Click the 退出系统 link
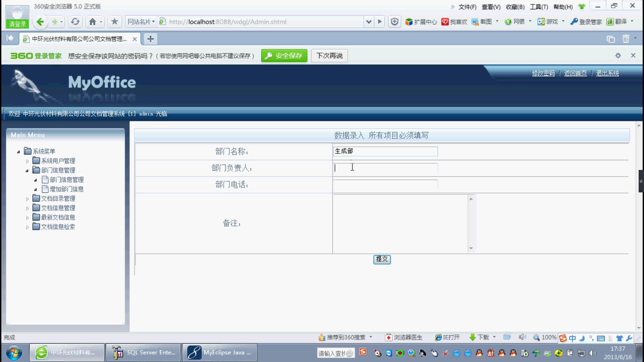Viewport: 644px width, 362px height. point(607,73)
